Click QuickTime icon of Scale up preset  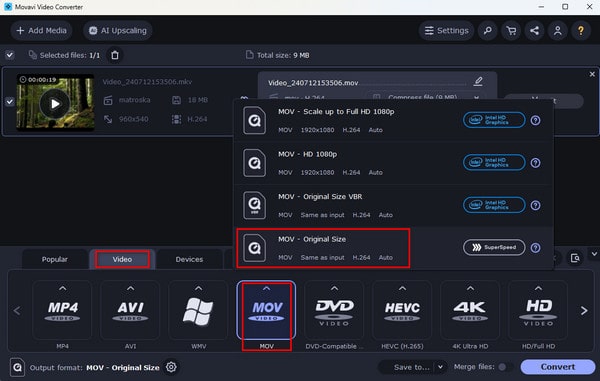click(254, 120)
